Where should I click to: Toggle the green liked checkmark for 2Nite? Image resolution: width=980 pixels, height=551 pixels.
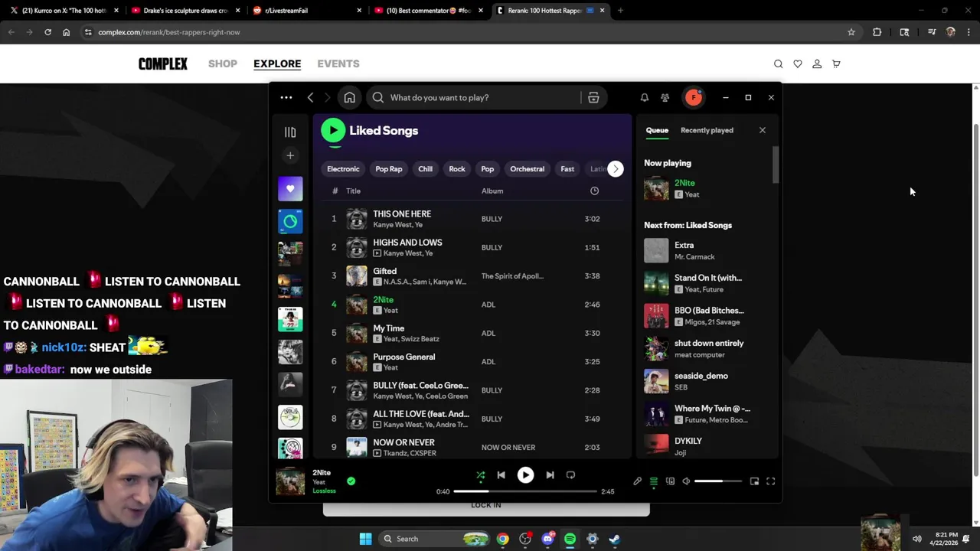click(x=351, y=481)
